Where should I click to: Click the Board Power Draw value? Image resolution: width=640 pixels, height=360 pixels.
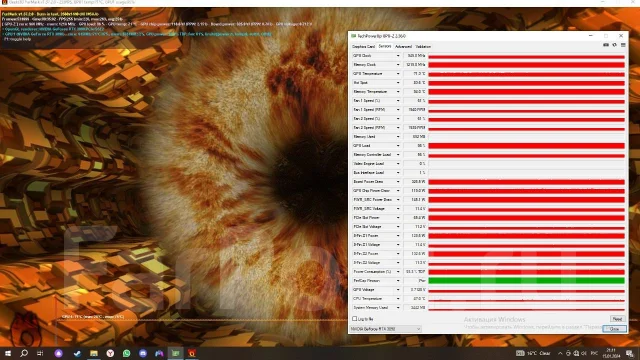coord(415,181)
